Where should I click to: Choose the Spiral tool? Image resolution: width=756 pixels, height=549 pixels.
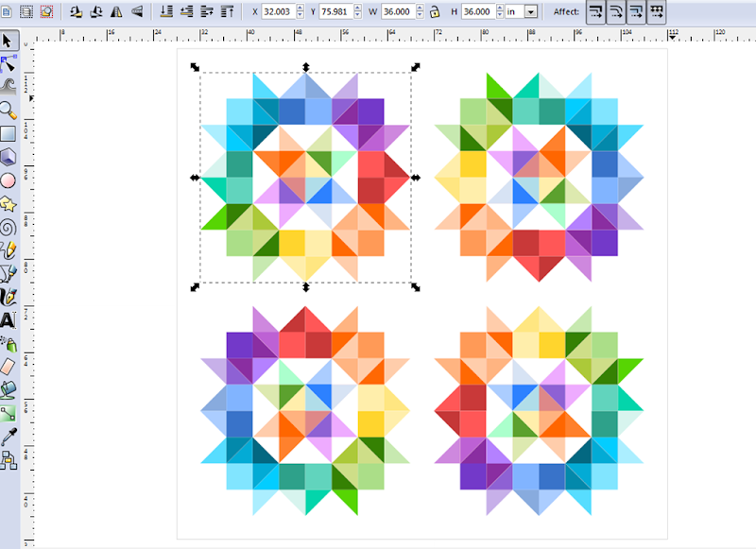9,227
